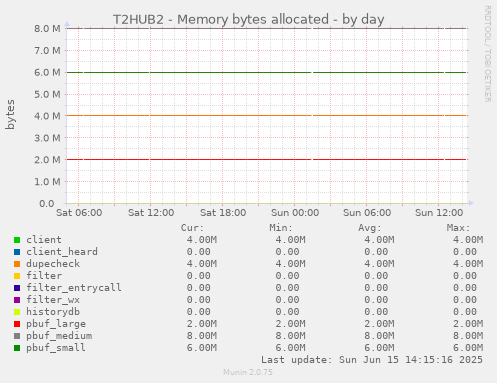Click the Sat 12:00 time axis label
This screenshot has height=383, width=497.
point(151,213)
